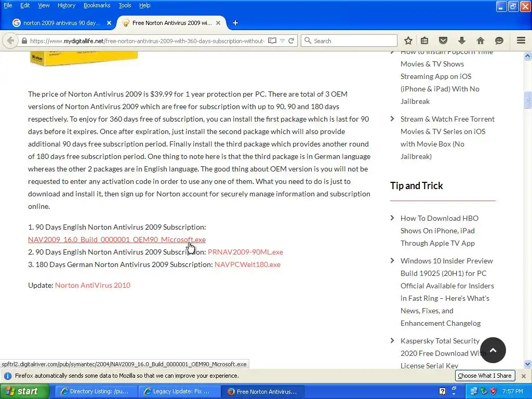Open Norton AntiVirus 2010 update link
This screenshot has width=532, height=399.
tap(92, 285)
